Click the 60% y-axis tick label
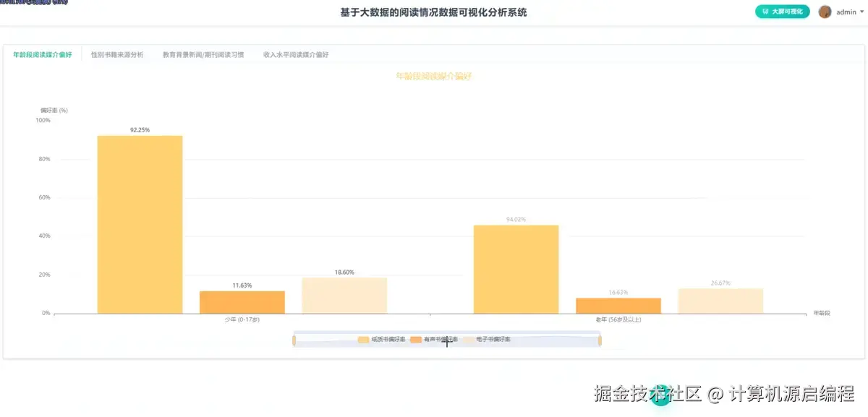 point(44,197)
